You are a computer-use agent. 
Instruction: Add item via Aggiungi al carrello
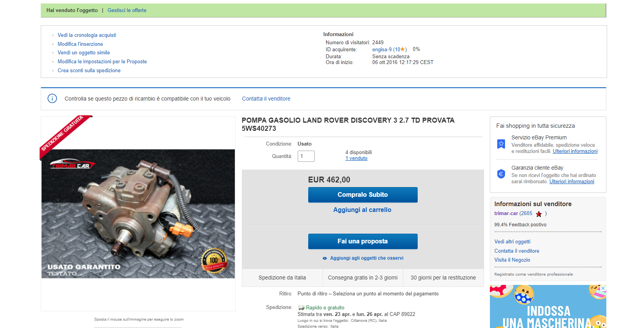pyautogui.click(x=362, y=210)
